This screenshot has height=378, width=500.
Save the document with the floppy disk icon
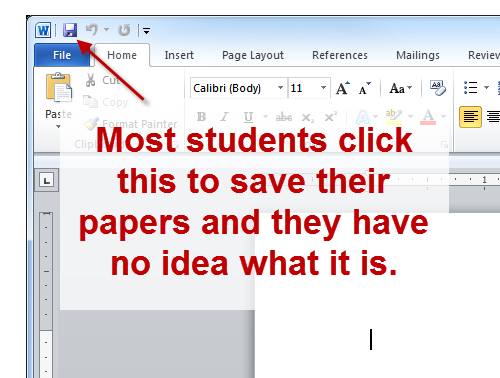tap(70, 30)
